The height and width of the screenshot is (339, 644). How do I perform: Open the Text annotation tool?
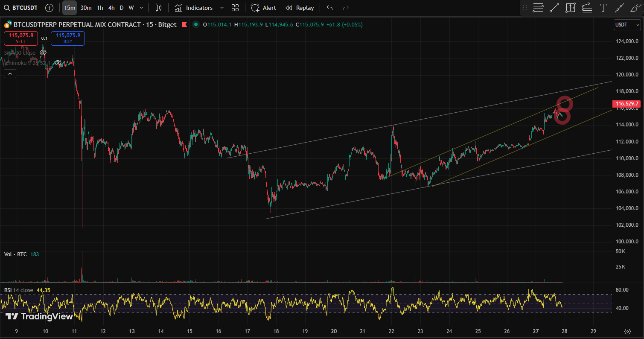(x=603, y=8)
